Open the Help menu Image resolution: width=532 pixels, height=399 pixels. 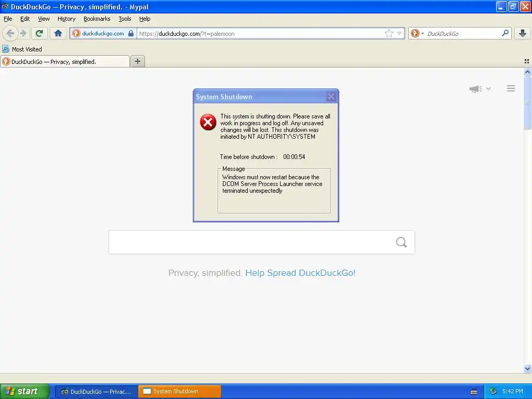point(144,19)
